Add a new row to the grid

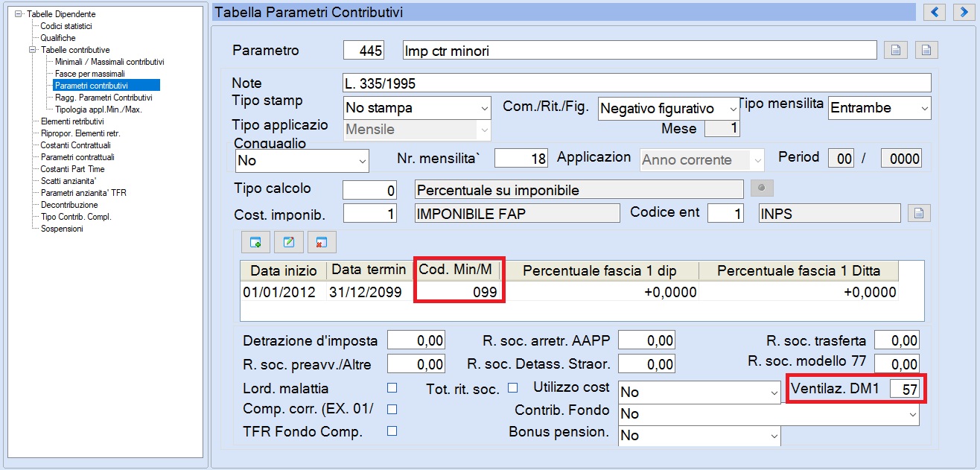255,242
